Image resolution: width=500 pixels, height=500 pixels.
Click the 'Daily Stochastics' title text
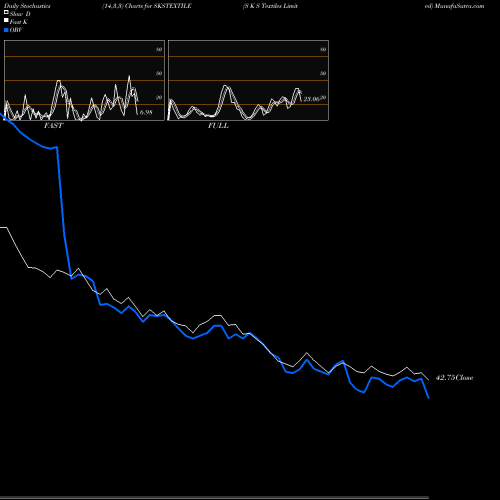(27, 6)
